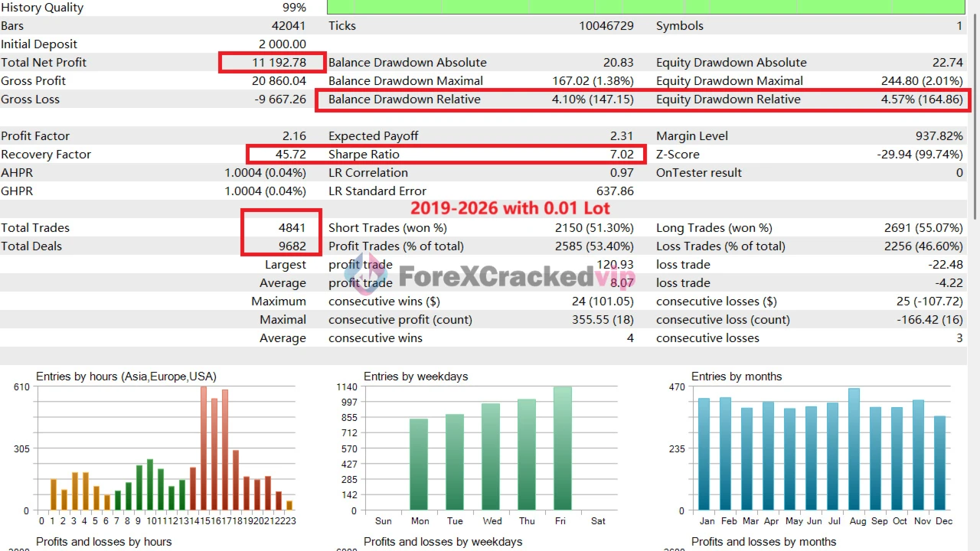Viewport: 980px width, 551px height.
Task: Click the 'Entries by hours (Asia,Europe,USA)' title
Action: click(x=126, y=377)
